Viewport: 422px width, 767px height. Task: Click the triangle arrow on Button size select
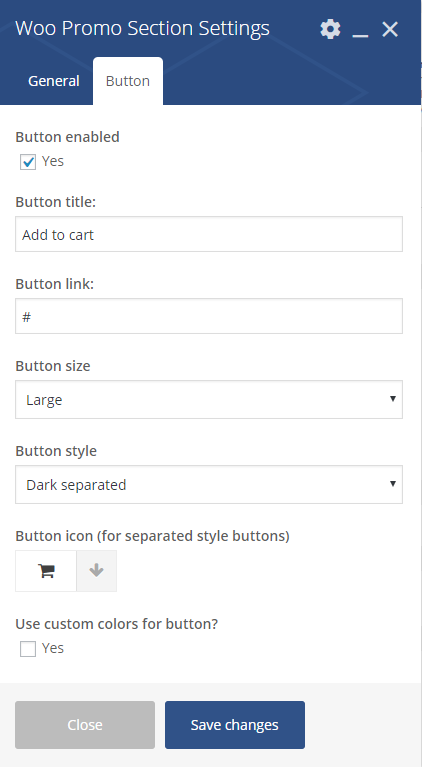pyautogui.click(x=392, y=399)
